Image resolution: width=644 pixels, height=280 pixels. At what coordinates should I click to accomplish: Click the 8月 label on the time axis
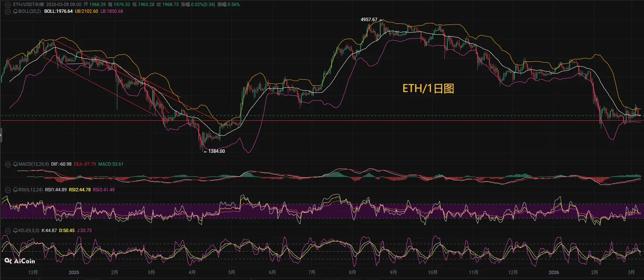(x=352, y=272)
